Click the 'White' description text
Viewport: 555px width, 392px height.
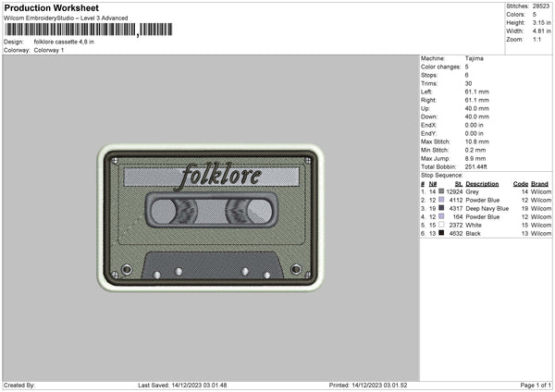474,225
